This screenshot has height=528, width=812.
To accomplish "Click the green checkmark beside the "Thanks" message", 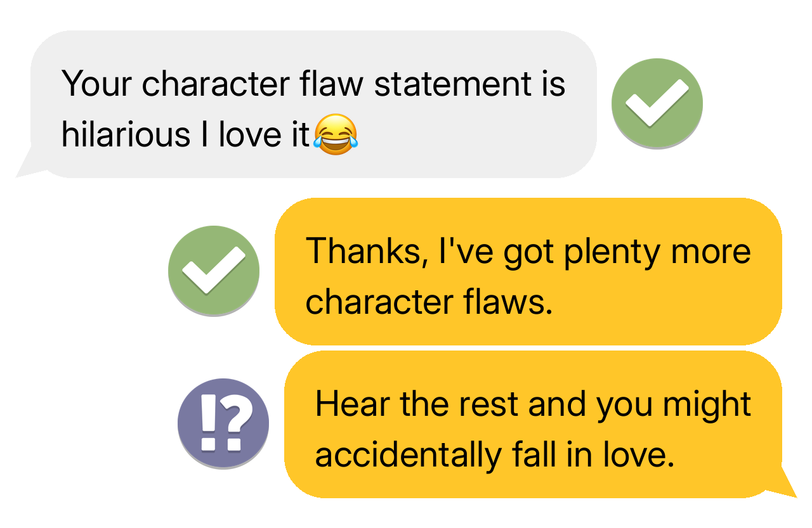I will [x=214, y=270].
